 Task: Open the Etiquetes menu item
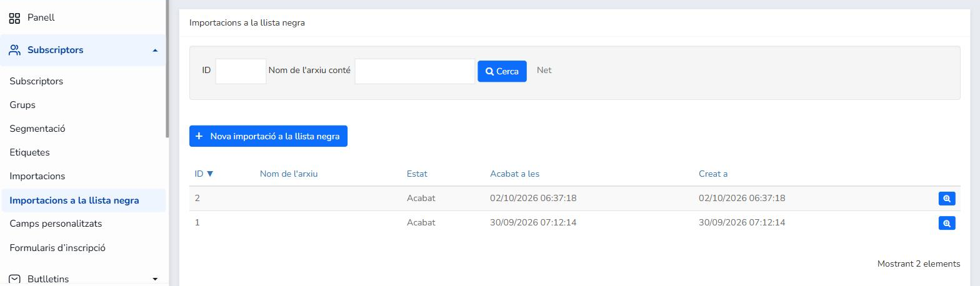[x=29, y=152]
